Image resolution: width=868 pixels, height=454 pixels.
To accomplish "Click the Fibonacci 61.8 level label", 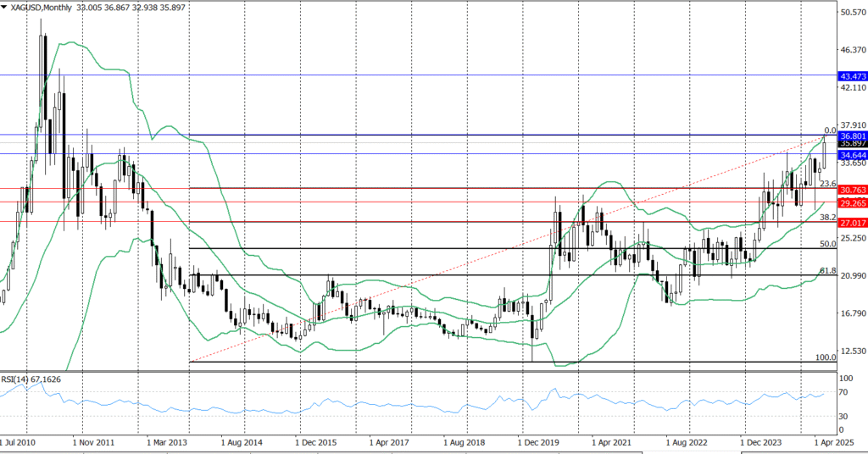I will click(828, 270).
